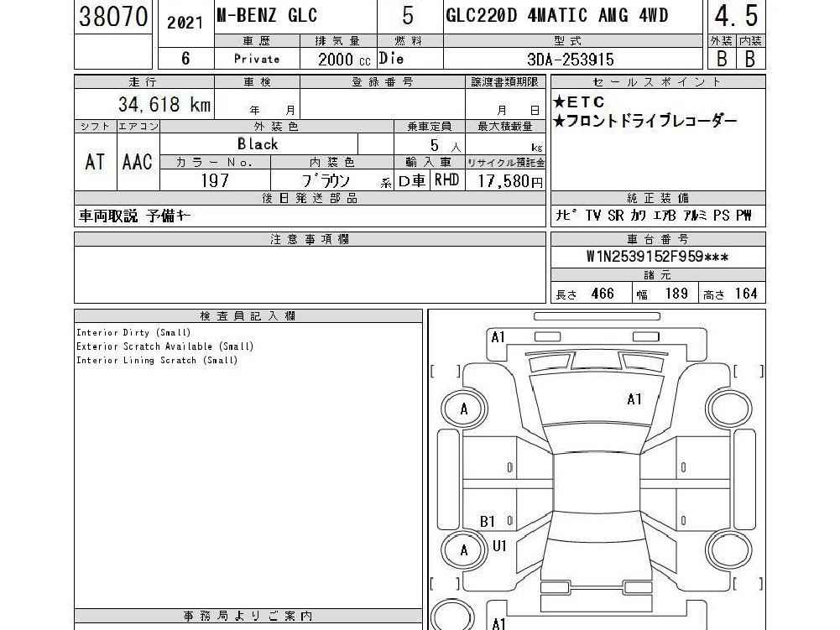Click the model code 3DA-253915
Viewport: 840px width, 630px height.
571,59
